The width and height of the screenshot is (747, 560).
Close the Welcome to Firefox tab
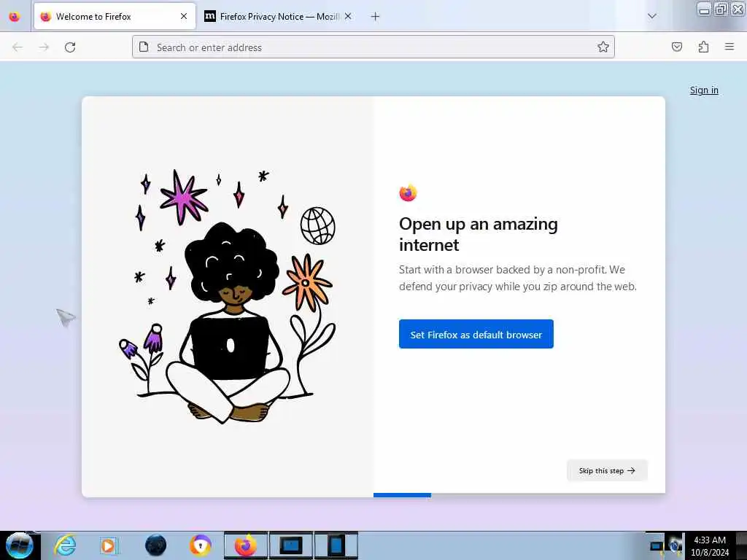(x=184, y=16)
